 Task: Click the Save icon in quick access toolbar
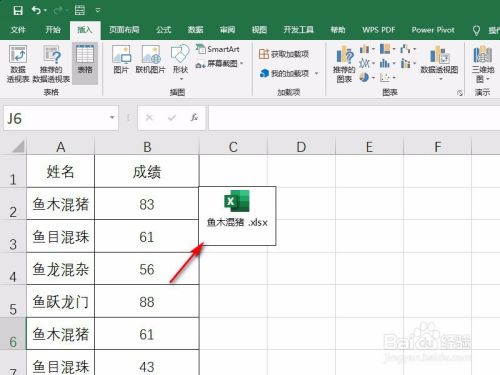click(x=18, y=10)
